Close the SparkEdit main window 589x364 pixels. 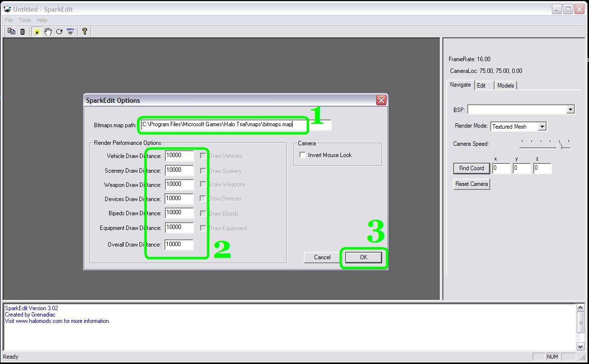coord(580,9)
